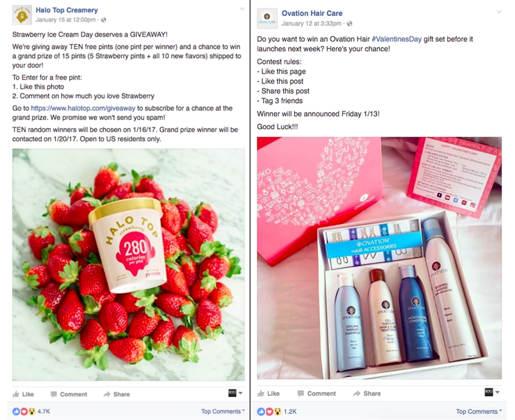The height and width of the screenshot is (420, 515).
Task: Click the reaction emoji icons showing 4.7K
Action: [x=24, y=411]
